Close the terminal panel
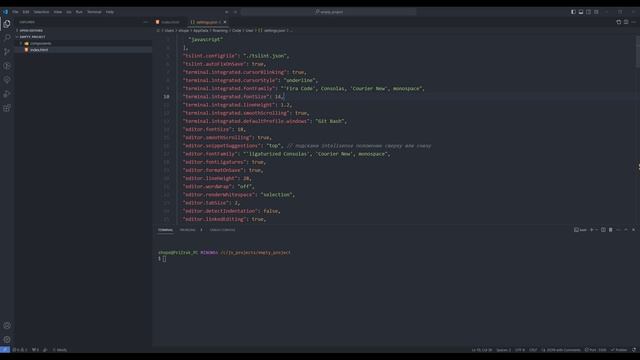 (x=633, y=230)
